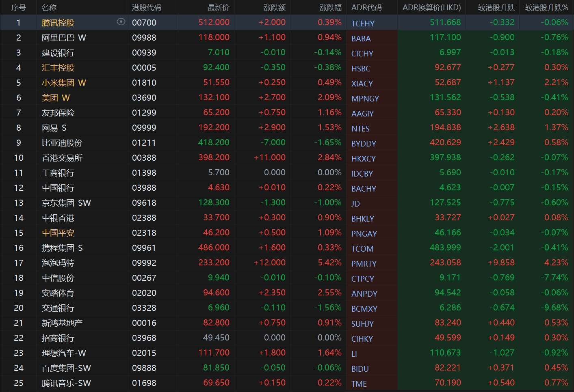Open the 泡泡玛特 row
Viewport: 574px width, 392px height.
point(287,263)
